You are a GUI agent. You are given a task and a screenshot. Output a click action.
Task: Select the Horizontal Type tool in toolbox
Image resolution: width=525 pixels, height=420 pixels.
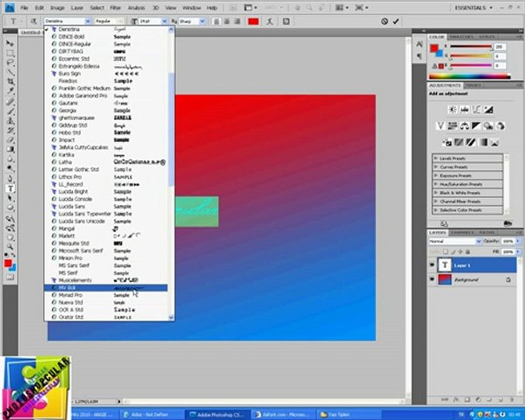(x=10, y=188)
